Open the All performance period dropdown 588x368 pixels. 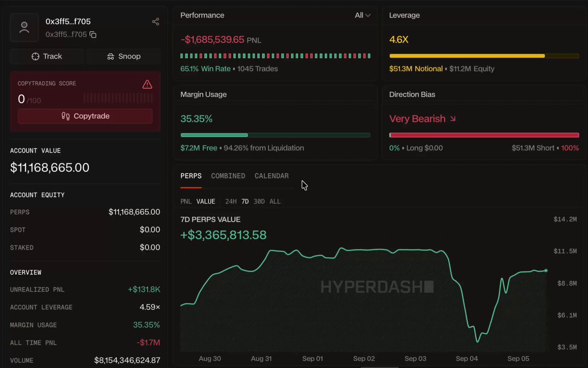click(363, 15)
